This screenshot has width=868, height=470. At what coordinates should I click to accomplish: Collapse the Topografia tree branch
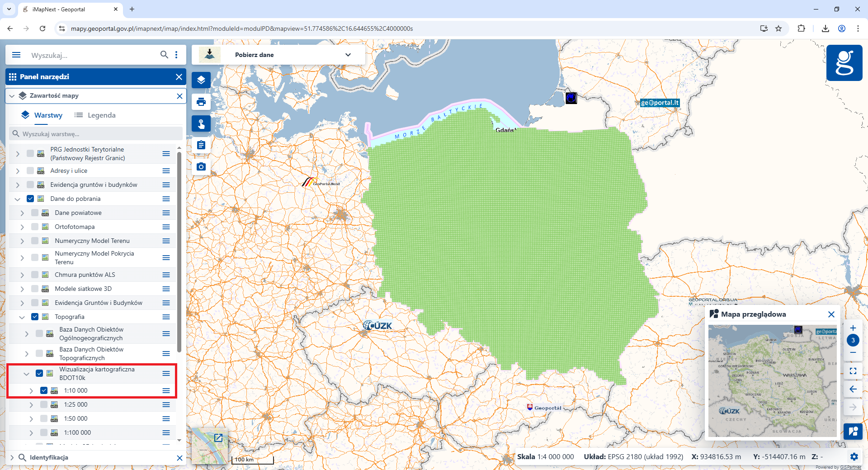coord(22,317)
